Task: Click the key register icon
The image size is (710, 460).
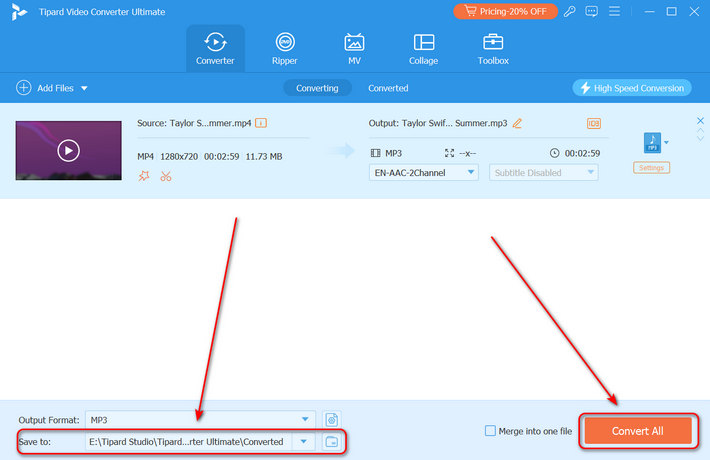Action: tap(569, 12)
